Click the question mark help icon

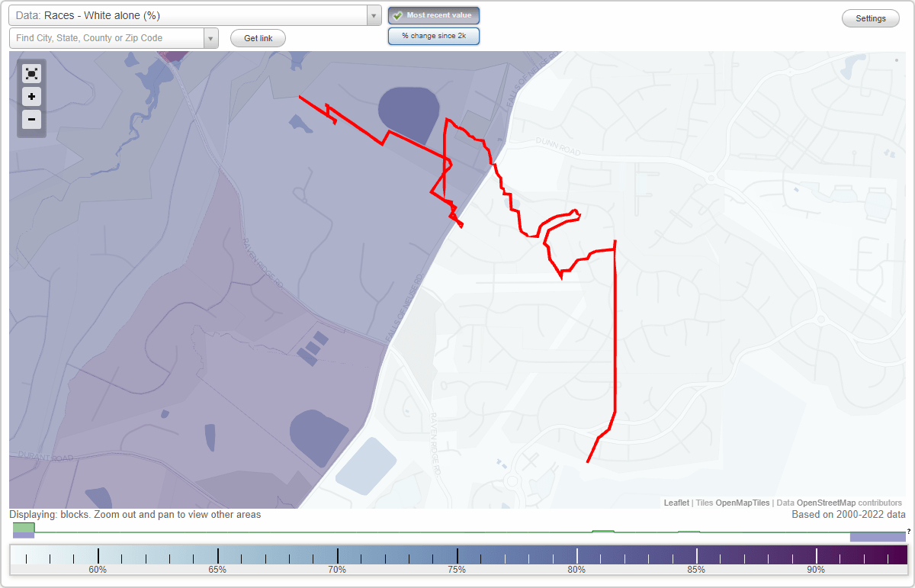point(909,532)
